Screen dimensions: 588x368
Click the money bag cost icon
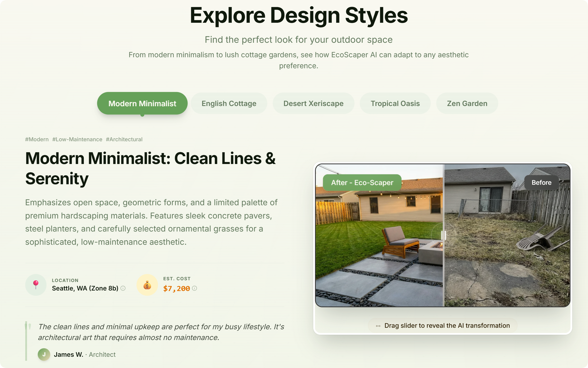(x=147, y=285)
